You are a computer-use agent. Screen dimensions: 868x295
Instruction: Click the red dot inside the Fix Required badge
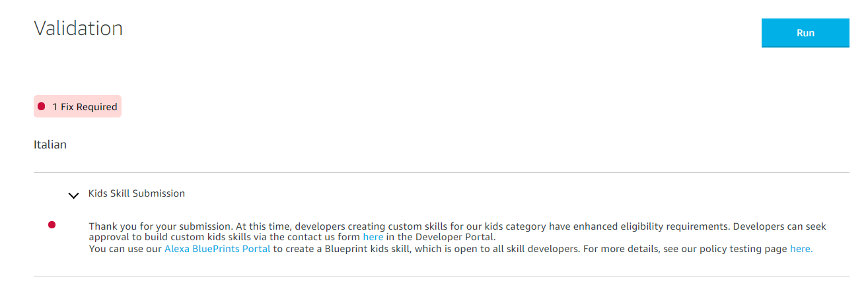tap(42, 107)
